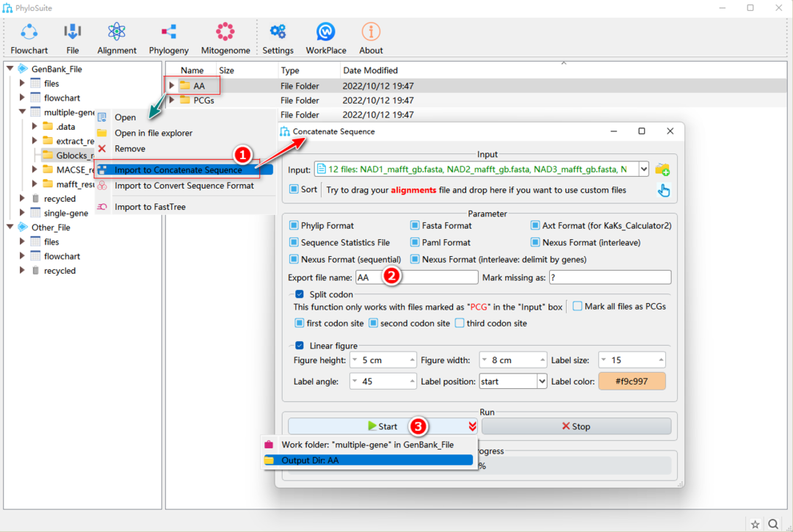The width and height of the screenshot is (793, 532).
Task: Expand the single-gene tree node
Action: tap(22, 213)
